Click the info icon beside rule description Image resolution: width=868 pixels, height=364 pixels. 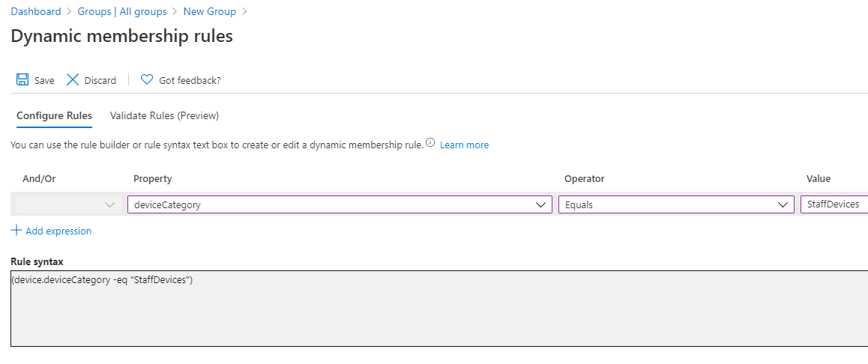point(430,143)
